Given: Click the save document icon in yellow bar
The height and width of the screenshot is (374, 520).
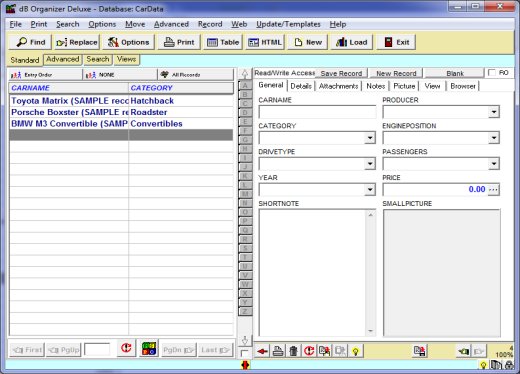Looking at the screenshot, I should [419, 351].
